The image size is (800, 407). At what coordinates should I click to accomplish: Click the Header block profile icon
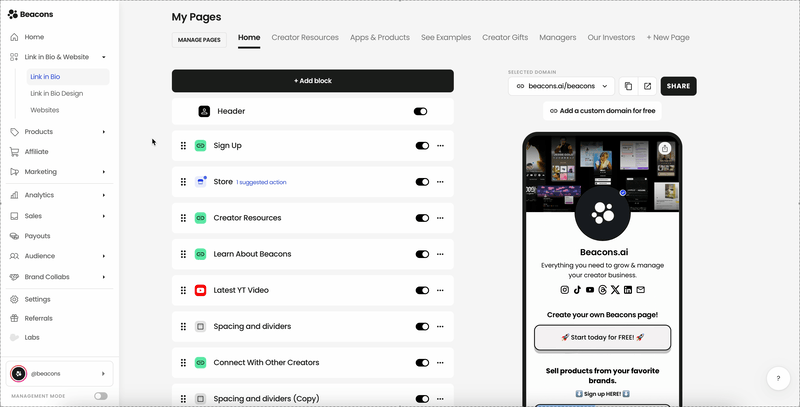click(x=204, y=111)
